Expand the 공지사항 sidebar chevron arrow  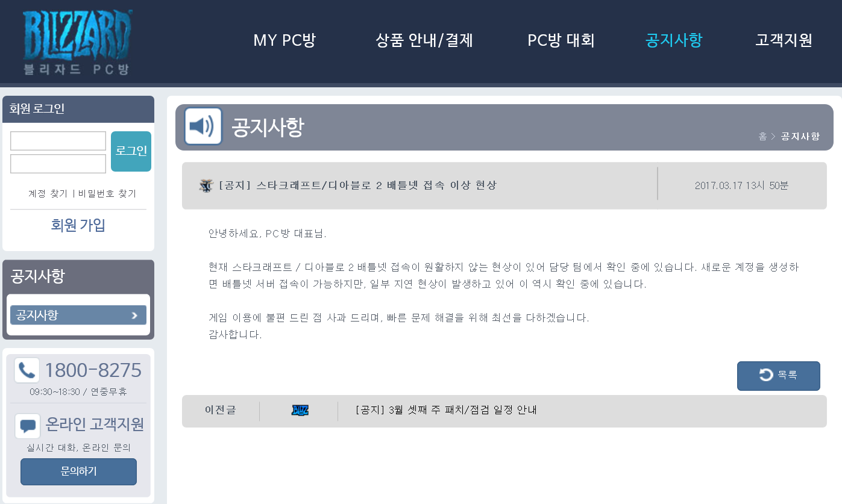point(134,315)
